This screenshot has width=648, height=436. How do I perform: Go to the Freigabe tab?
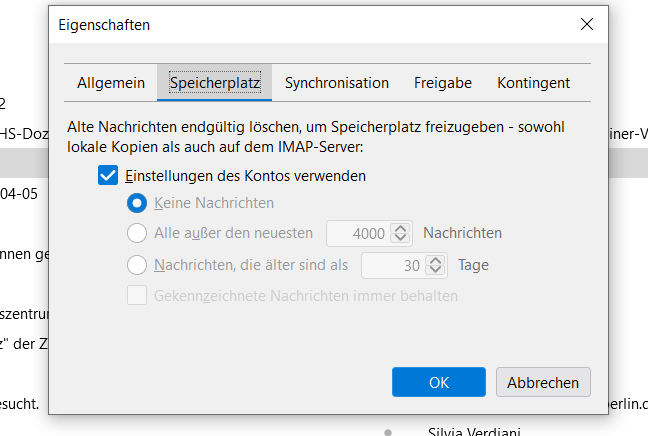[x=443, y=83]
